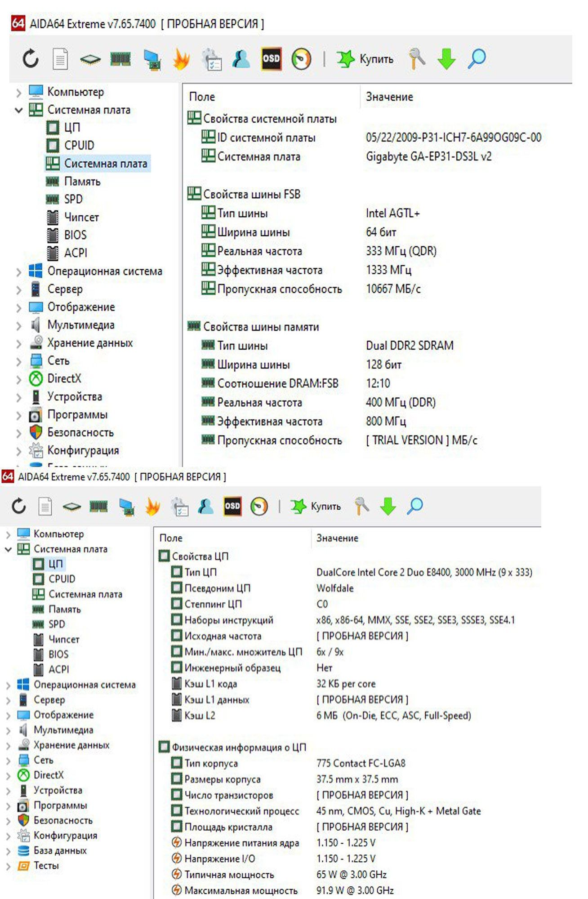Expand Хранение данных in upper window tree
The height and width of the screenshot is (899, 588).
[x=18, y=344]
